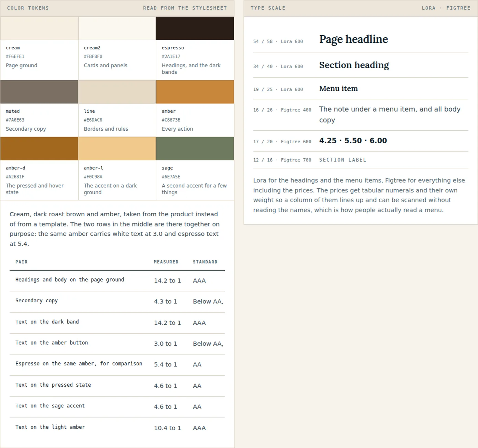
Task: Click the "MEASURED" column header
Action: (x=166, y=262)
